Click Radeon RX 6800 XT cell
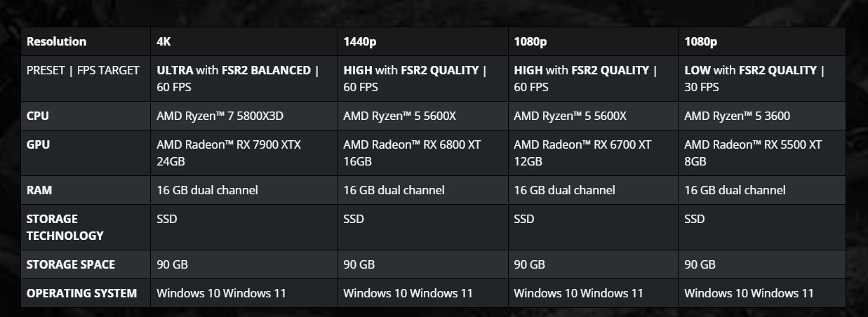Viewport: 868px width, 317px height. coord(412,153)
